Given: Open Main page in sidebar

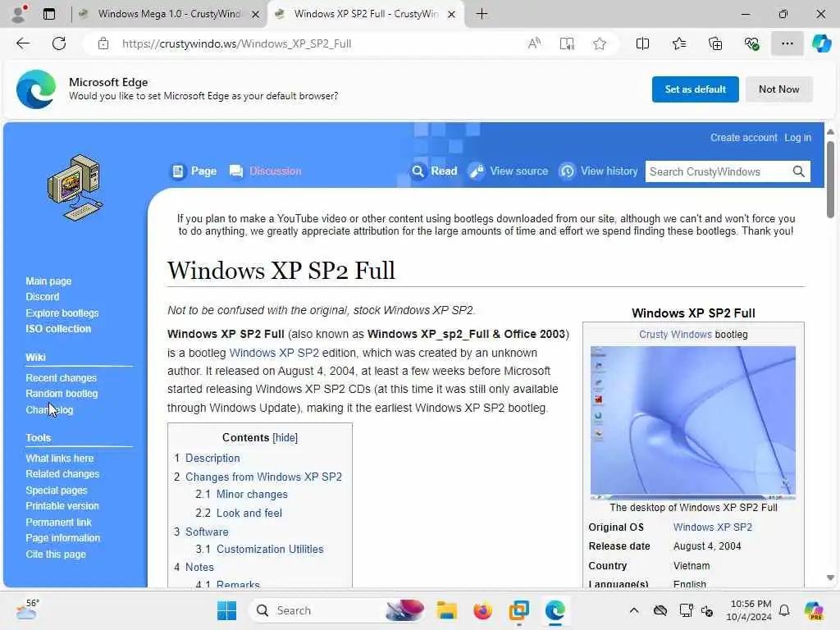Looking at the screenshot, I should [x=48, y=281].
